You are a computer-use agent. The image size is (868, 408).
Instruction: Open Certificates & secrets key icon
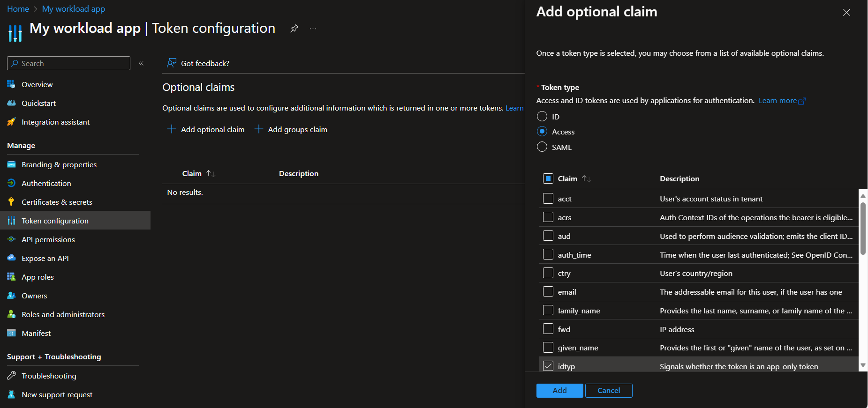point(11,202)
